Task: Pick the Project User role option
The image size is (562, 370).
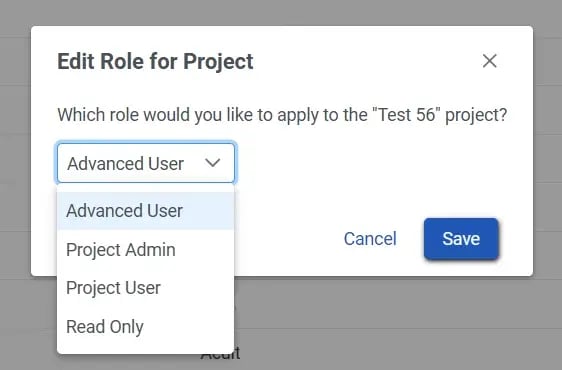Action: click(146, 288)
